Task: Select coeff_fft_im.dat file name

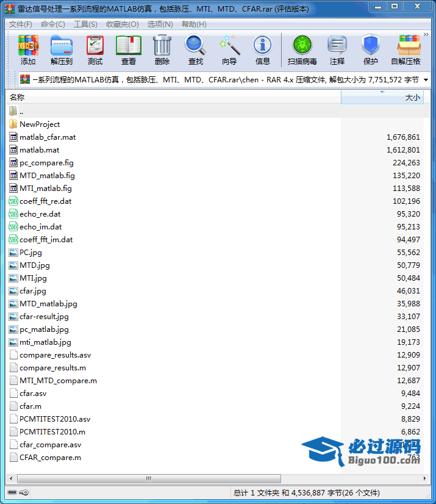Action: 46,240
